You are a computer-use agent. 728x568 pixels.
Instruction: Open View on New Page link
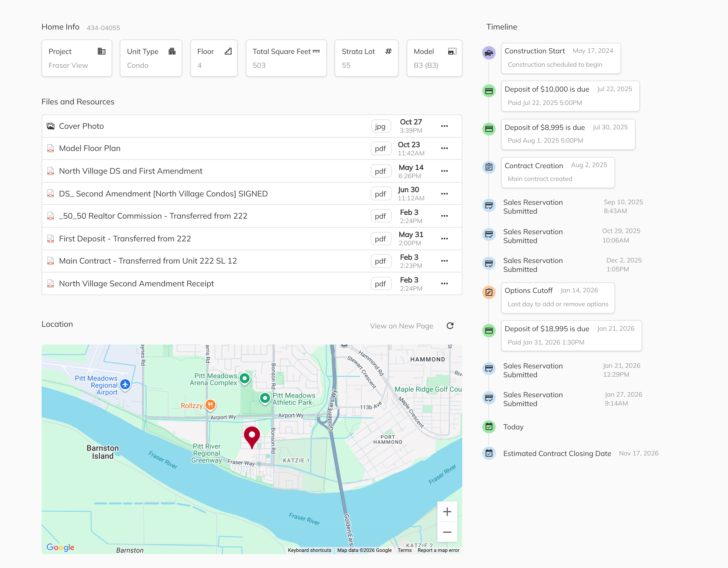point(401,326)
